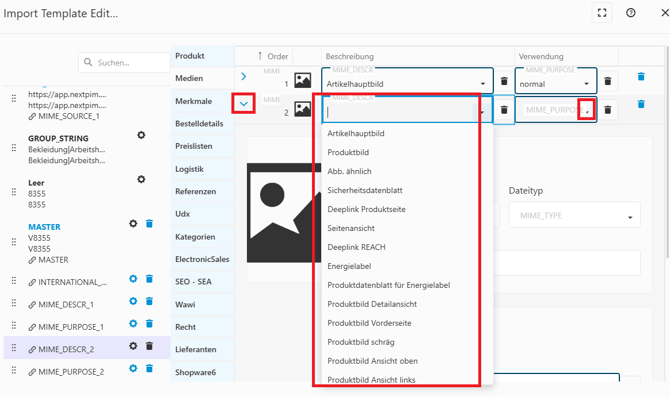Open settings gear for MIME_PURPOSE_2
The width and height of the screenshot is (670, 397).
133,368
